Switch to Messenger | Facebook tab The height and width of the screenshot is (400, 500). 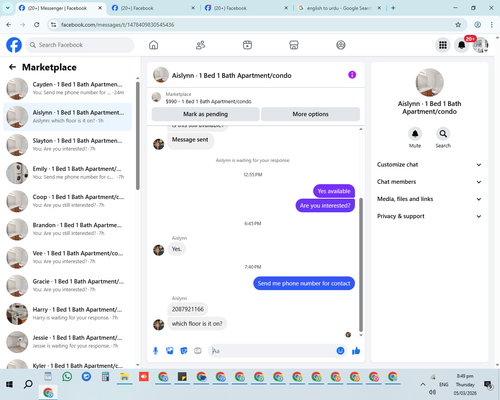(x=60, y=8)
